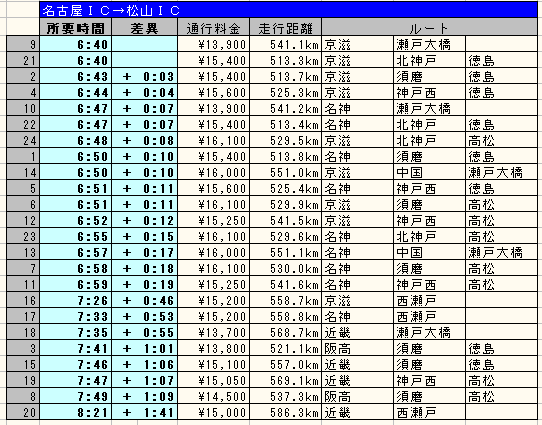This screenshot has height=425, width=542.
Task: Select the distance cell showing 586.3km
Action: point(286,413)
